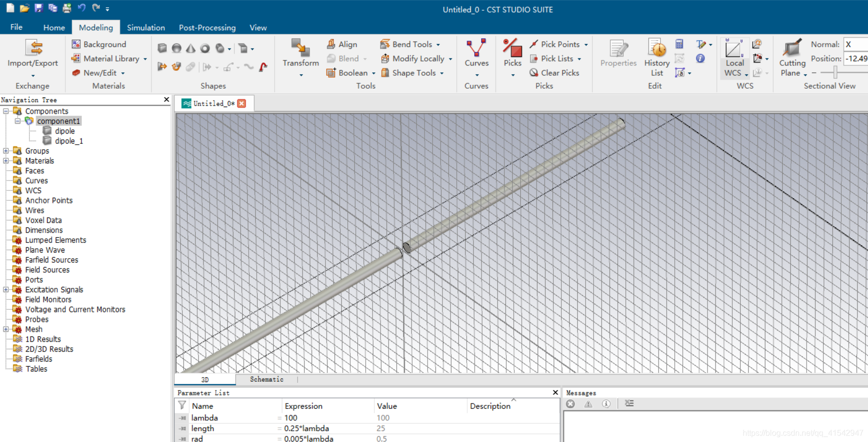The height and width of the screenshot is (442, 868).
Task: Adjust the sectional view position slider
Action: (835, 73)
